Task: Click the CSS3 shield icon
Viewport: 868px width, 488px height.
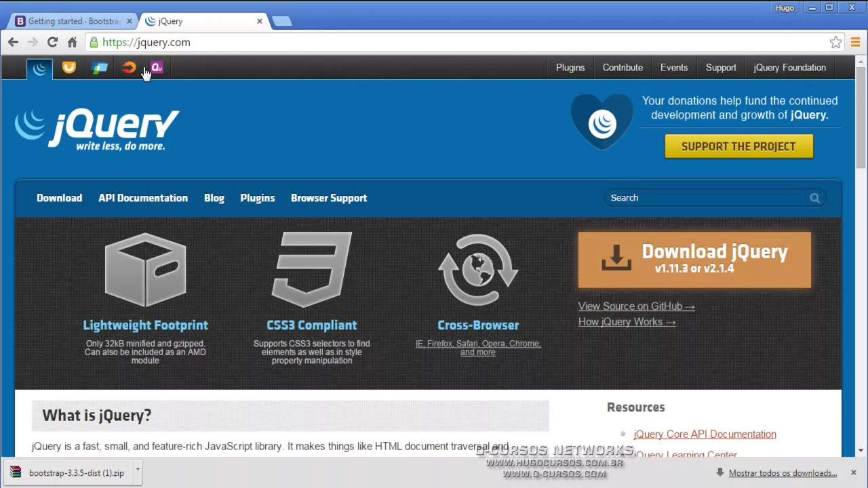Action: (x=311, y=269)
